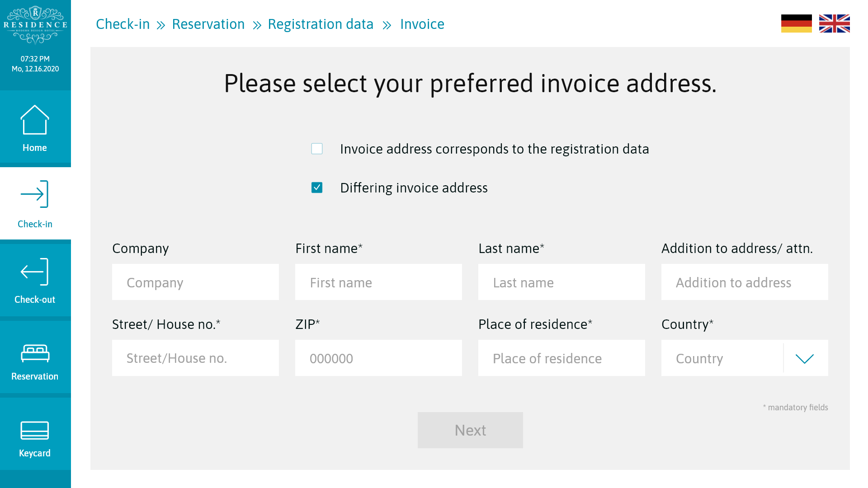Click the Residence hotel logo
Viewport: 868px width, 488px height.
point(35,26)
